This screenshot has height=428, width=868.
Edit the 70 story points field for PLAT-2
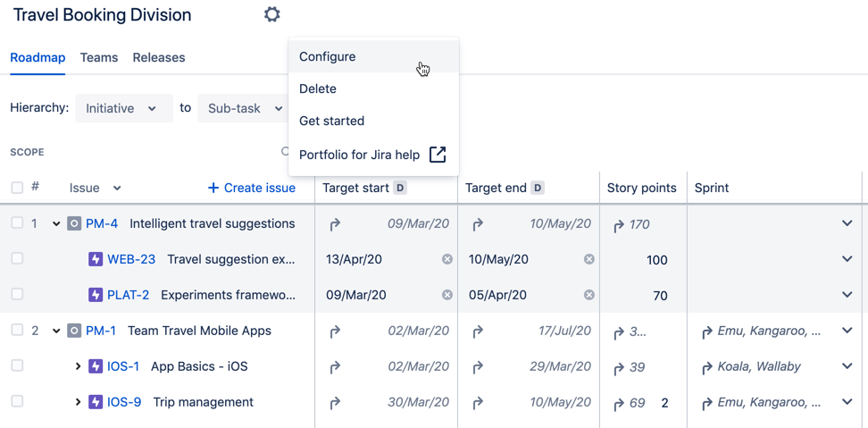pyautogui.click(x=643, y=296)
